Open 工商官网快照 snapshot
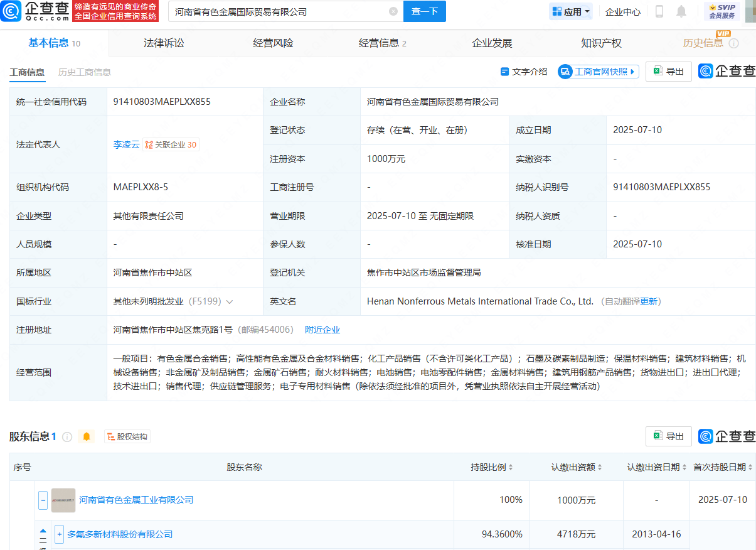Viewport: 756px width, 550px height. tap(598, 72)
